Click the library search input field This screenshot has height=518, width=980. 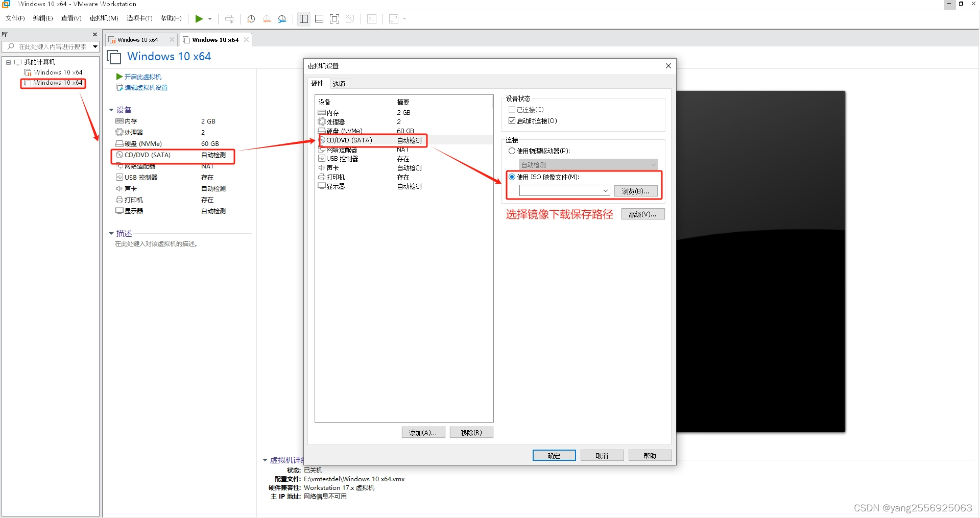[51, 46]
